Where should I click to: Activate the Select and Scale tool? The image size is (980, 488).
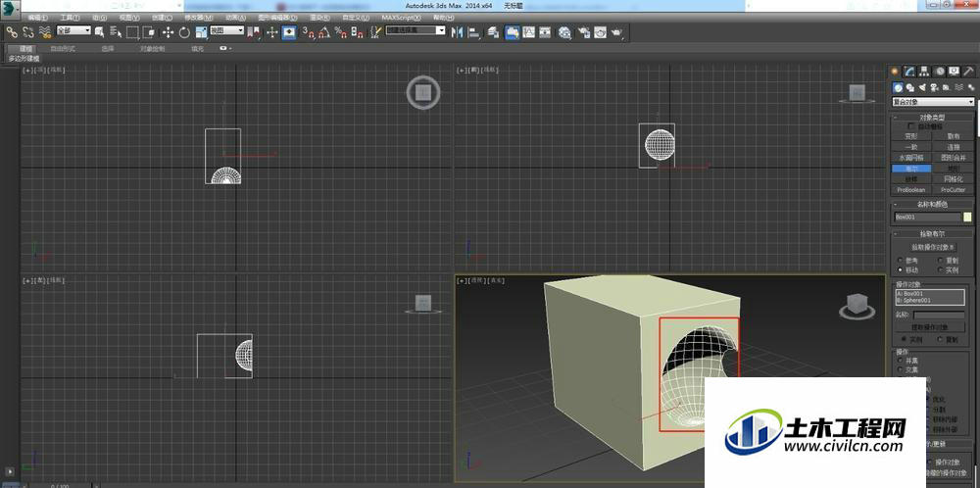click(x=201, y=32)
